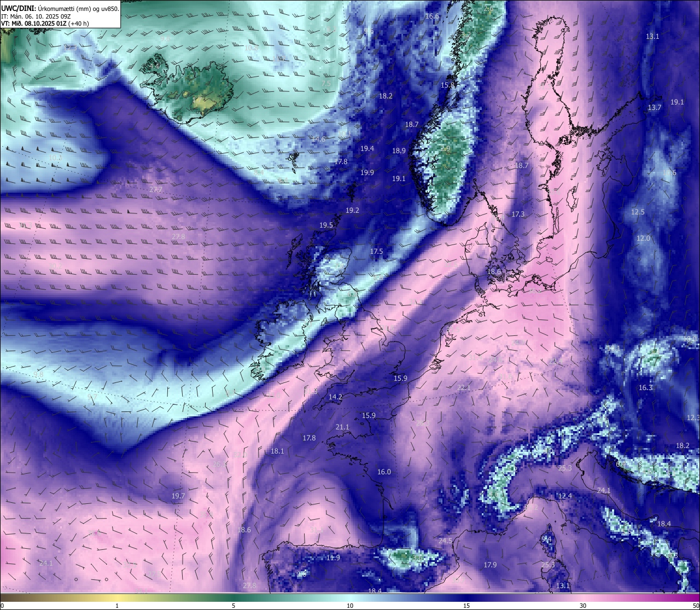This screenshot has height=610, width=700.
Task: Click the 19.5 value on the map
Action: pyautogui.click(x=326, y=225)
